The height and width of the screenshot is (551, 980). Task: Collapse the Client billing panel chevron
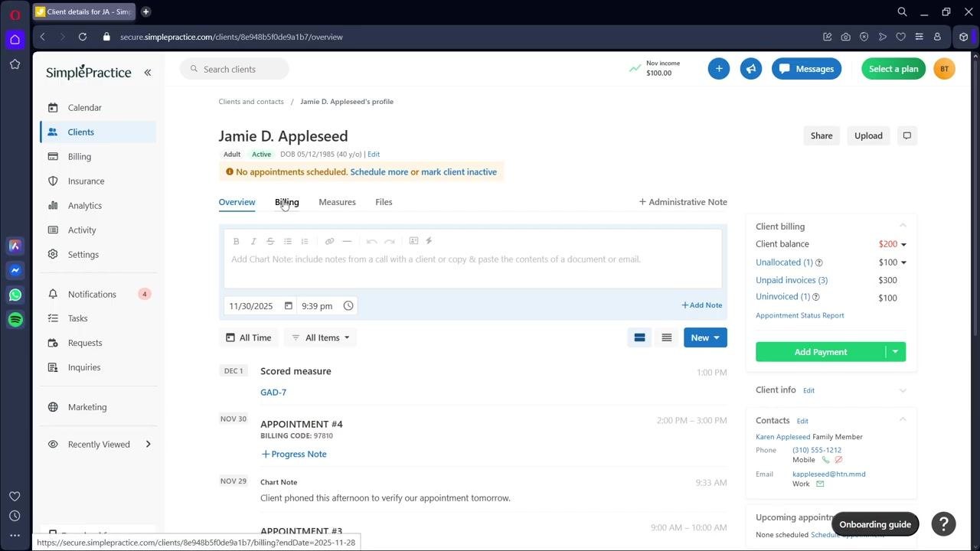[x=903, y=226]
